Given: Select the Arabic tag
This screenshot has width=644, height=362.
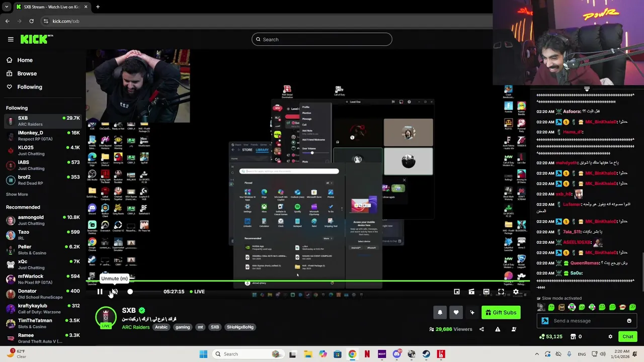Looking at the screenshot, I should click(162, 327).
